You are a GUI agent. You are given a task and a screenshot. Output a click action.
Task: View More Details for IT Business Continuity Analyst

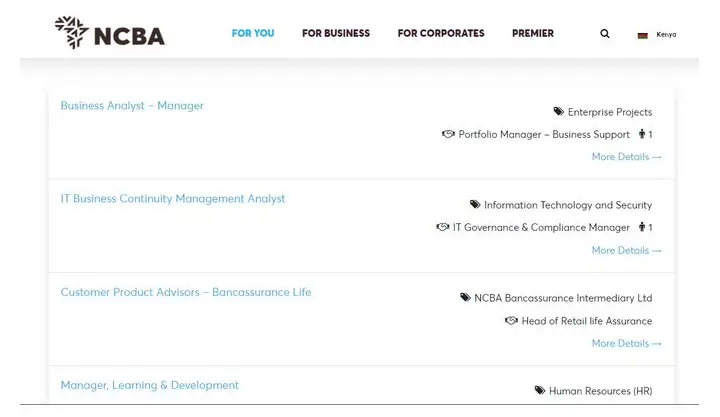pos(626,250)
